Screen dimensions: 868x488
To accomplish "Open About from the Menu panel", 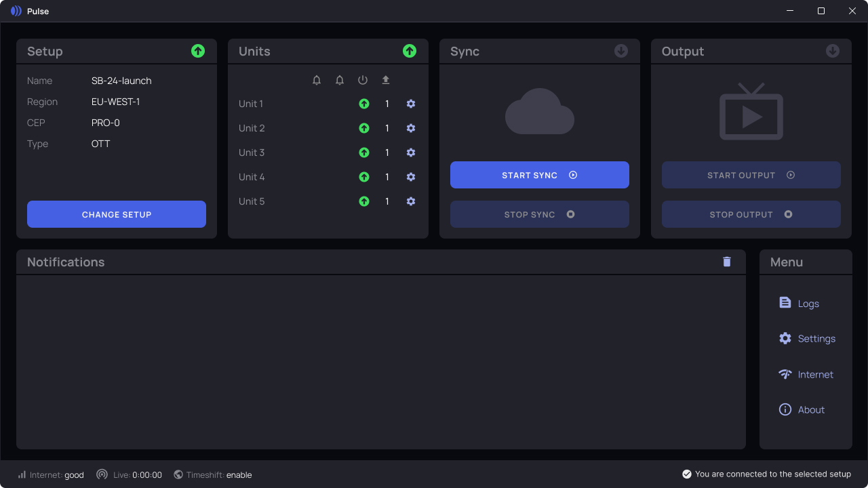I will pos(802,409).
